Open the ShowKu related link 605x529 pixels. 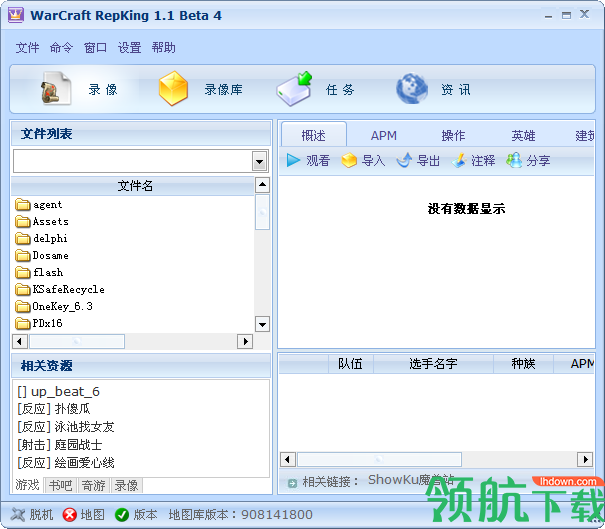(411, 480)
